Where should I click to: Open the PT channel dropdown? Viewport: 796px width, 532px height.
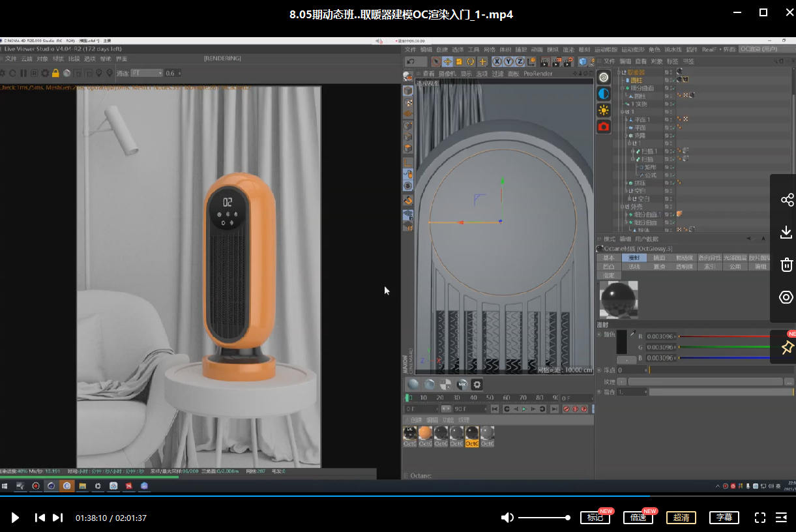point(146,73)
